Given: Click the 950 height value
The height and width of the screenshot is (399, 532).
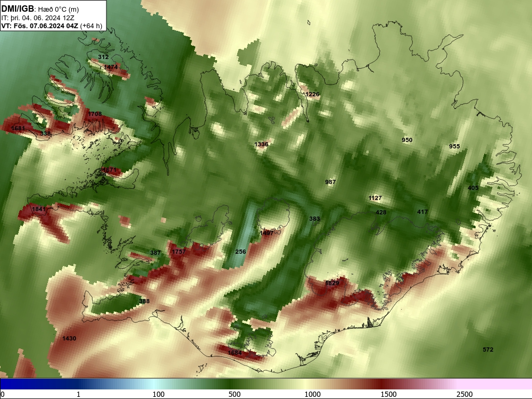Looking at the screenshot, I should [407, 140].
